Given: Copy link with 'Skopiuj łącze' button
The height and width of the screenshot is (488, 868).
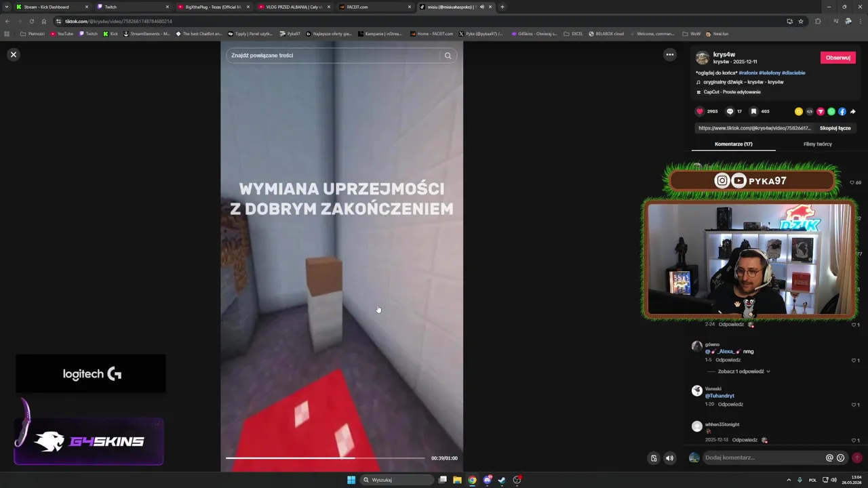Looking at the screenshot, I should tap(835, 128).
